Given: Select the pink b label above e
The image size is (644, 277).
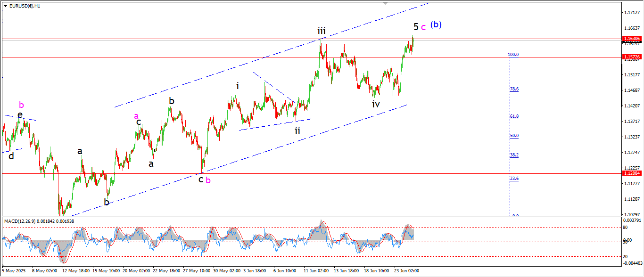Looking at the screenshot, I should tap(21, 105).
